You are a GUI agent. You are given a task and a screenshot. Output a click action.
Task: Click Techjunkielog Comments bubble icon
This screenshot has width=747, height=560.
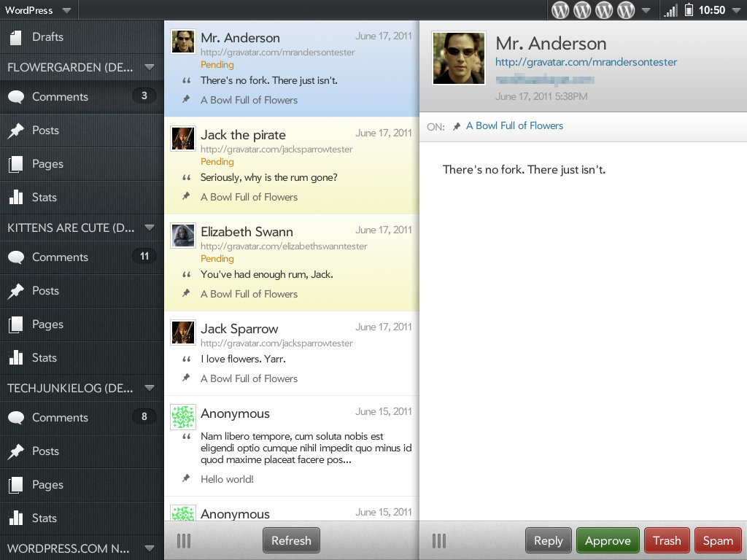(16, 418)
